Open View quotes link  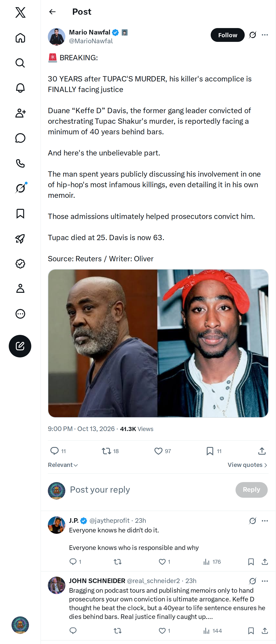tap(247, 465)
